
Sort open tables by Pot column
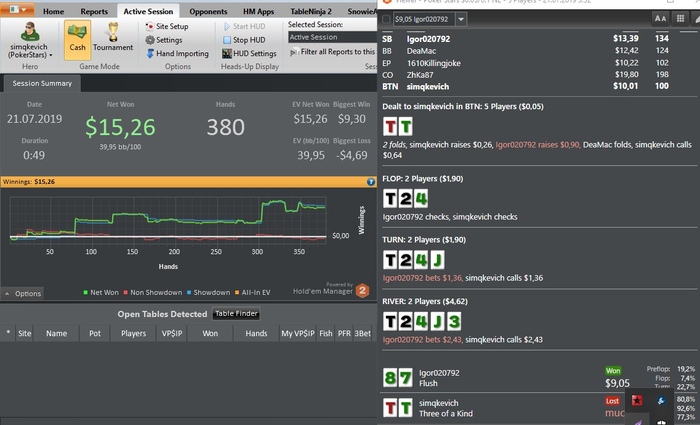tap(95, 333)
